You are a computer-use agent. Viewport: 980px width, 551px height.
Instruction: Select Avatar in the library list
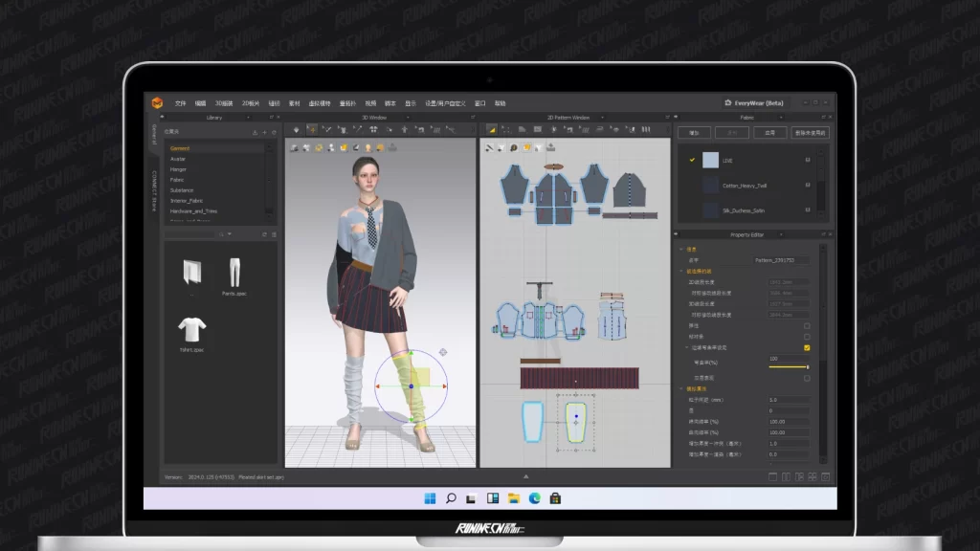(x=178, y=159)
